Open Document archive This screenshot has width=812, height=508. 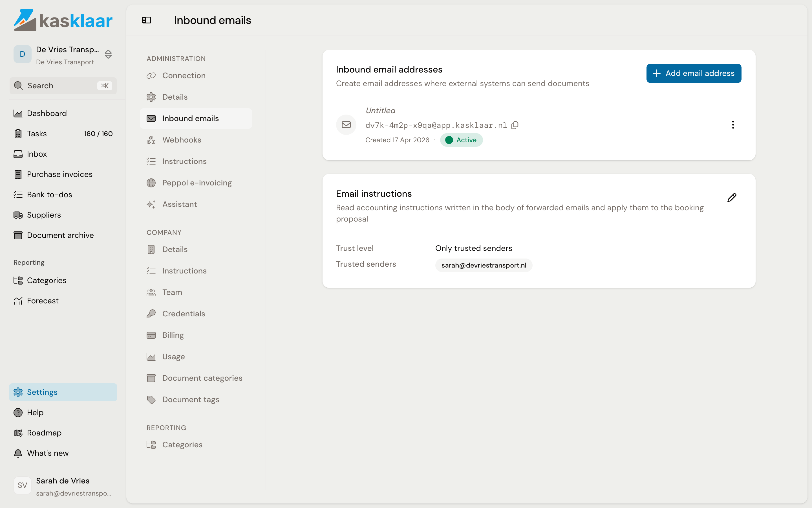click(x=63, y=235)
